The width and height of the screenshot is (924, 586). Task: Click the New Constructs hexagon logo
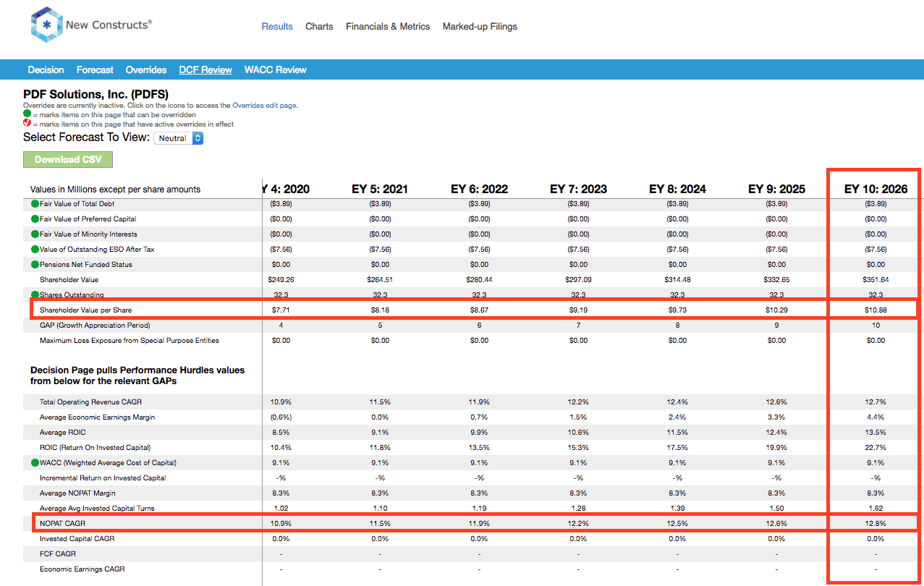coord(46,25)
